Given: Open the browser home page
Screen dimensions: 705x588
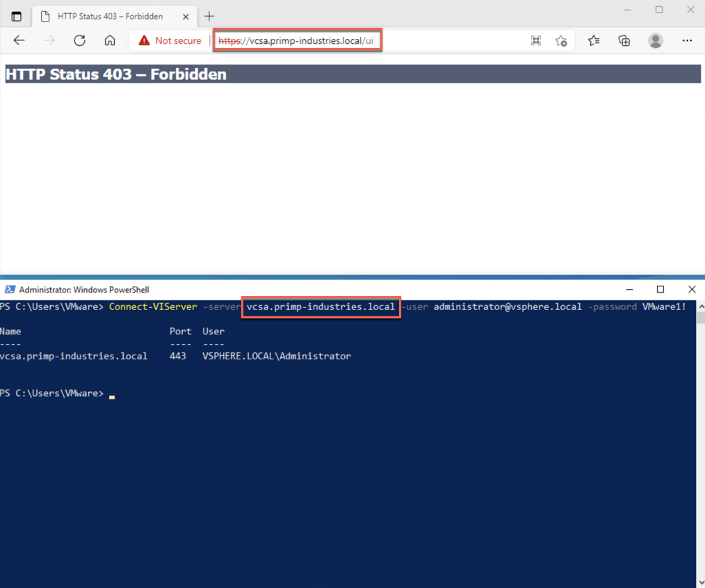Looking at the screenshot, I should [110, 40].
